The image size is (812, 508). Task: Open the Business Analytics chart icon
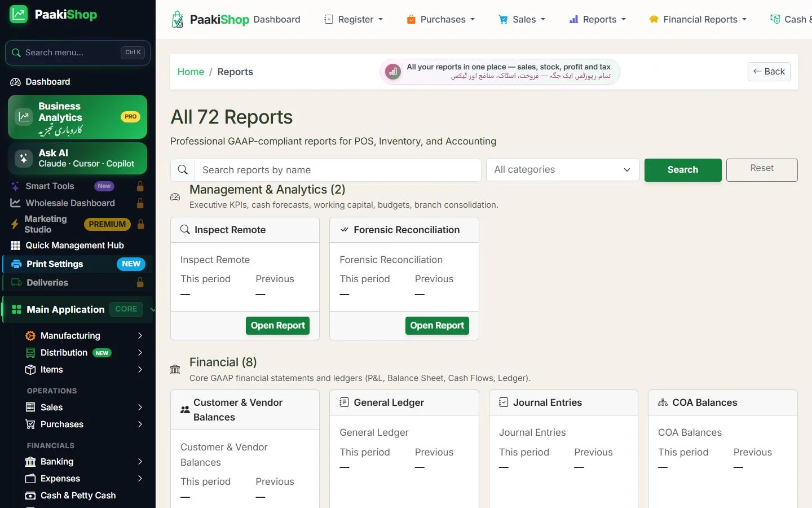24,117
